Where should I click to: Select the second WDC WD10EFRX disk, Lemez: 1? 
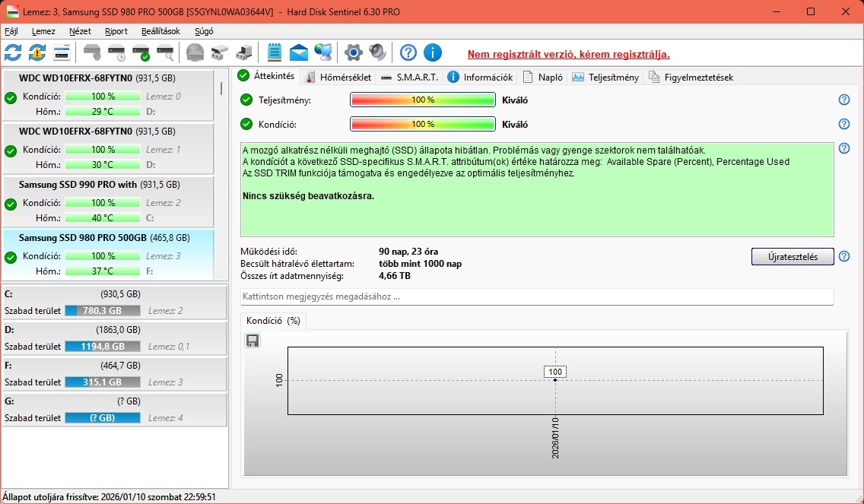[109, 149]
